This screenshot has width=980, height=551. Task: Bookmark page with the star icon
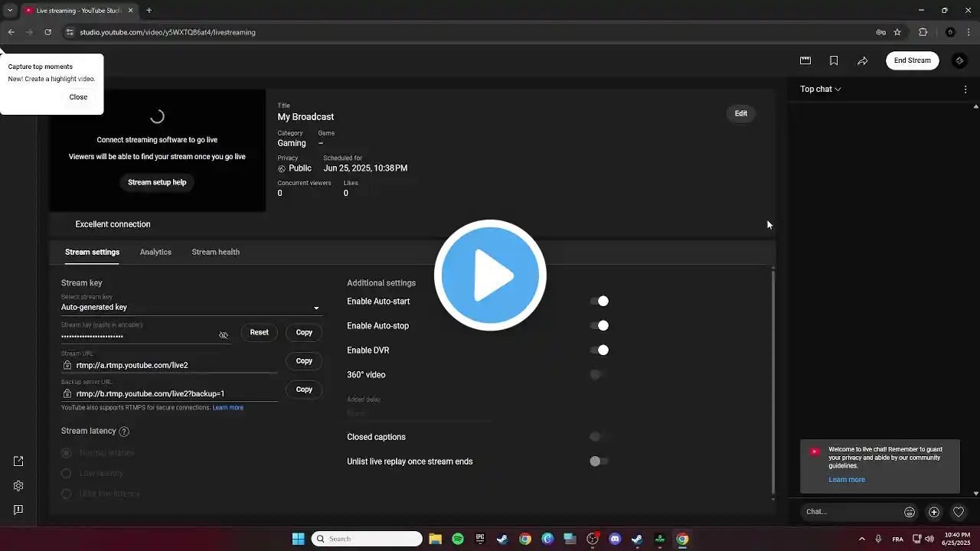[897, 32]
